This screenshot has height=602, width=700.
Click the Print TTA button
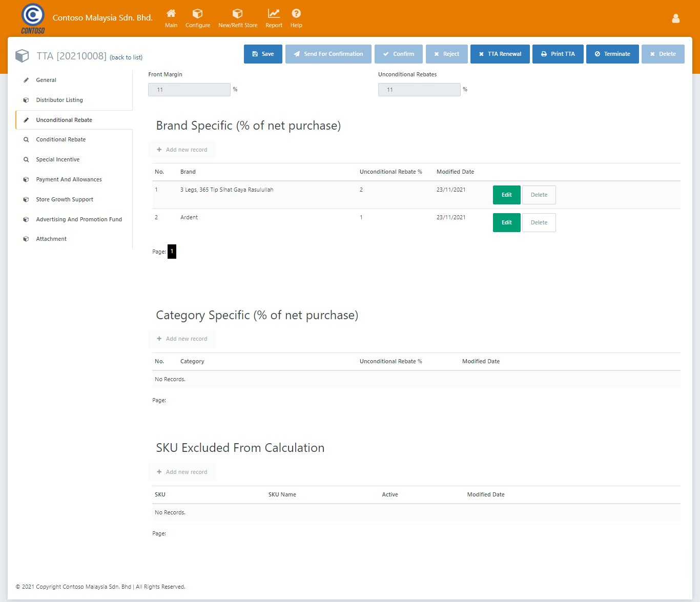[x=558, y=54]
